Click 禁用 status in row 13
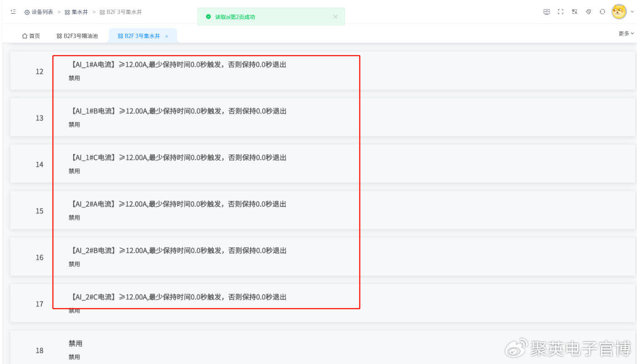Viewport: 637px width, 364px height. 74,125
